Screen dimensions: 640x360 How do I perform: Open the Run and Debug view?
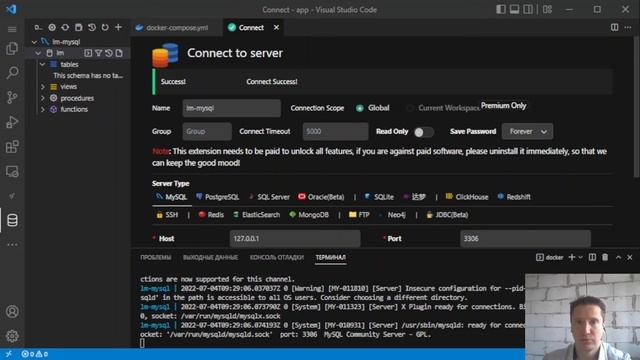click(12, 122)
